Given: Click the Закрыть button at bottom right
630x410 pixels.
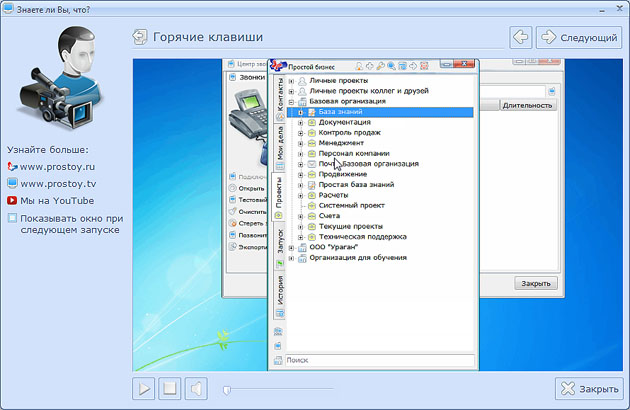Looking at the screenshot, I should click(x=589, y=389).
